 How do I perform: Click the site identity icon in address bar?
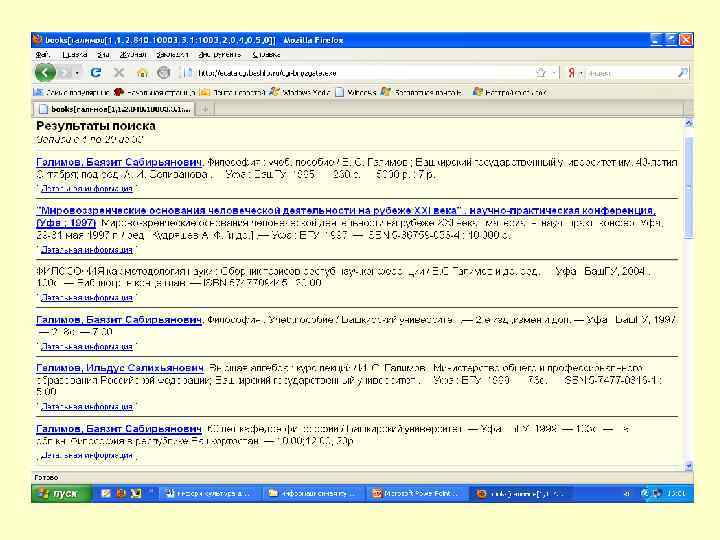click(187, 73)
